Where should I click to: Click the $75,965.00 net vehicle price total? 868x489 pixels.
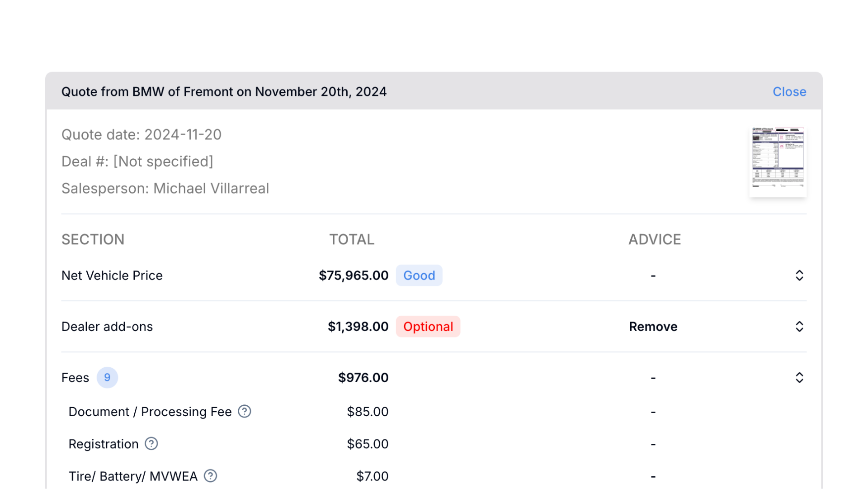[x=353, y=275]
